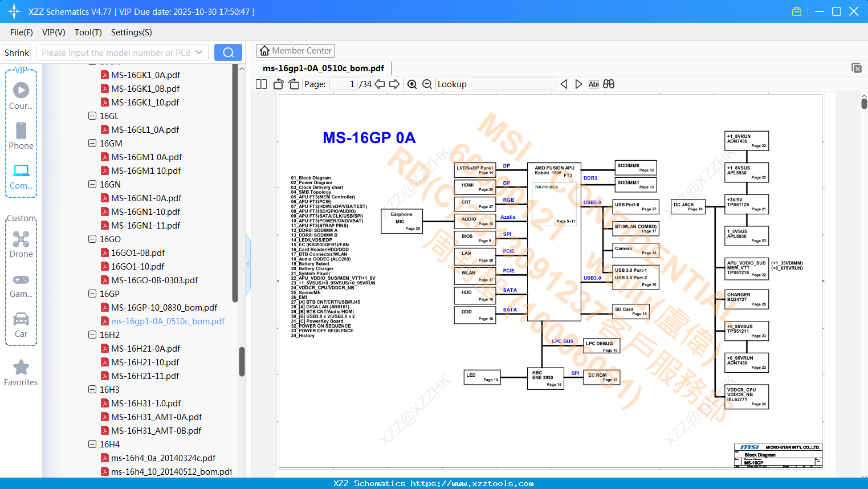Click the file tree scroll-up arrow

click(242, 68)
